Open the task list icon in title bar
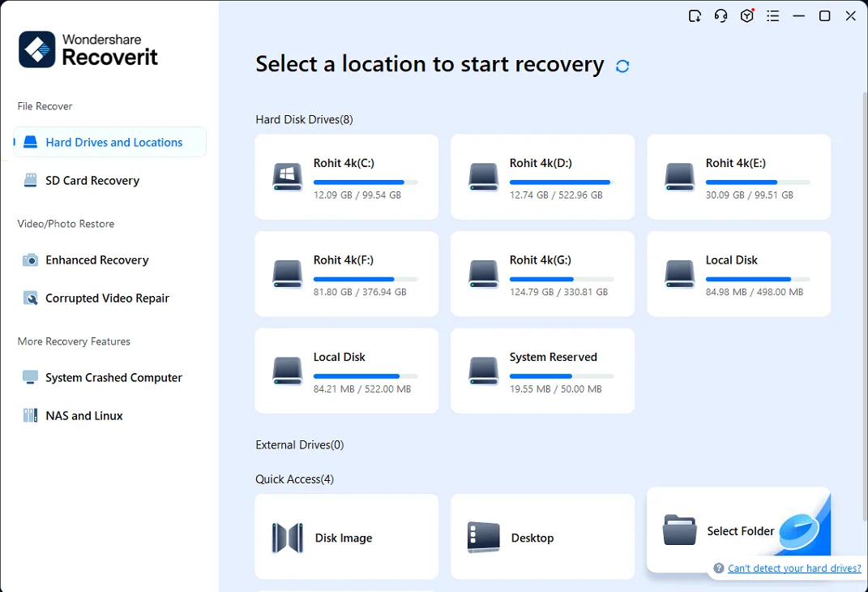The image size is (868, 592). (772, 15)
